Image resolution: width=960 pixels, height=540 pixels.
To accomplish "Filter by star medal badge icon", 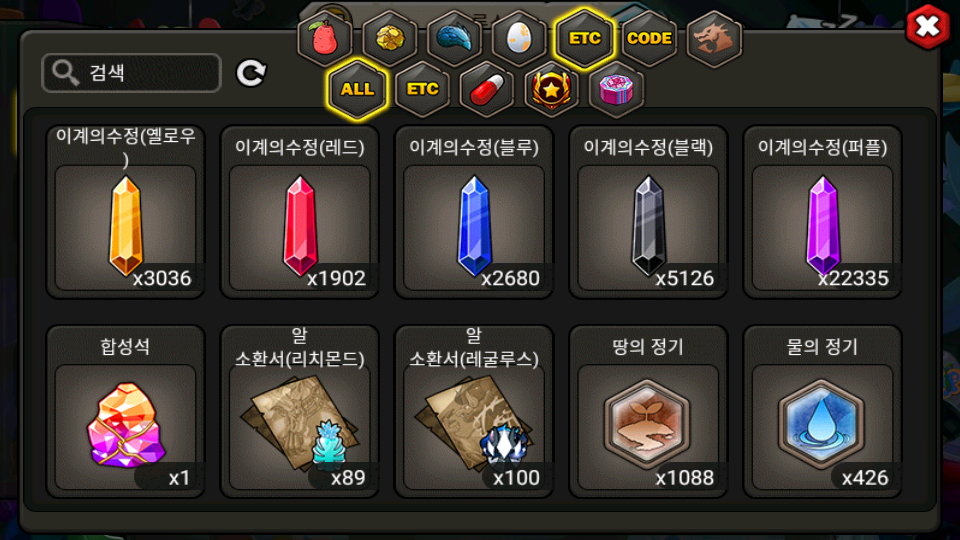I will tap(552, 89).
